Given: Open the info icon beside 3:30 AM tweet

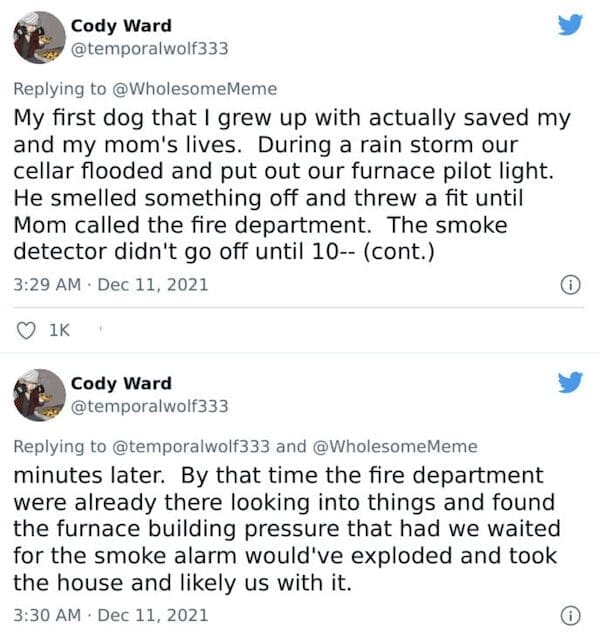Looking at the screenshot, I should click(570, 614).
